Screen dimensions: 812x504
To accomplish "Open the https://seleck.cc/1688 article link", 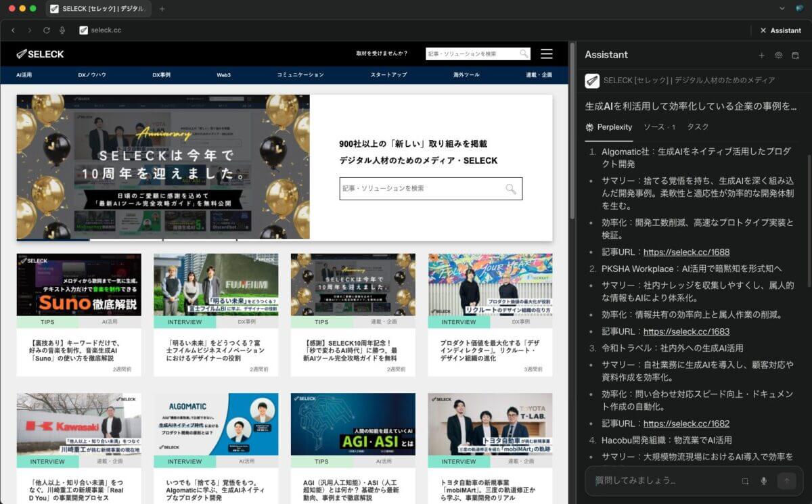I will point(686,252).
